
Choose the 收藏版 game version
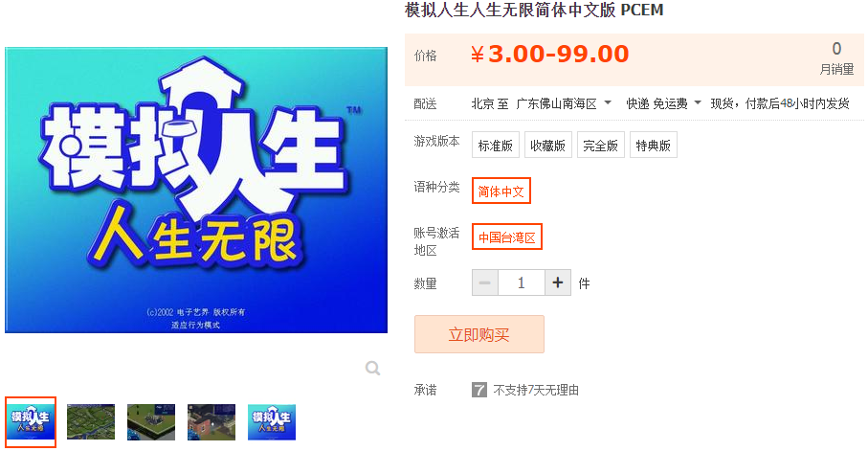point(548,146)
